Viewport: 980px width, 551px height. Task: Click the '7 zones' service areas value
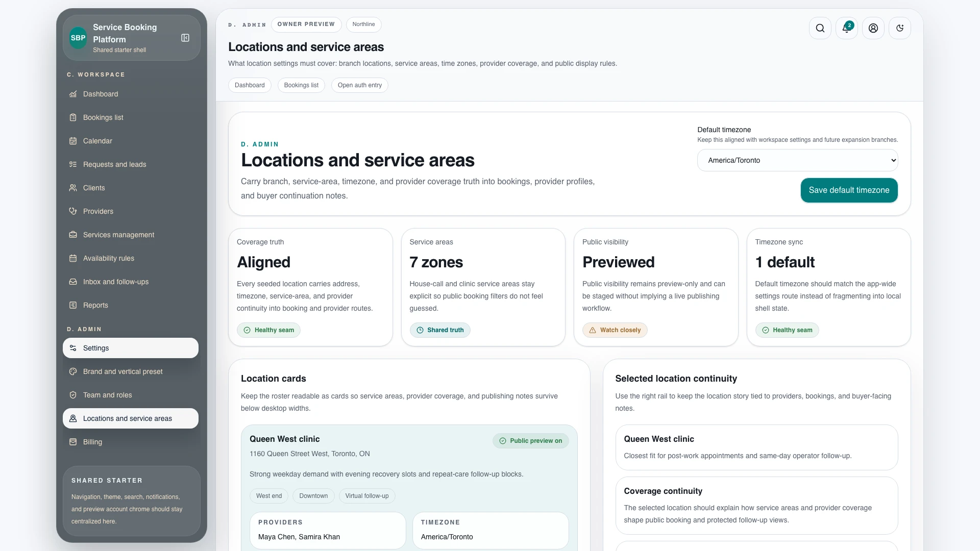[436, 262]
